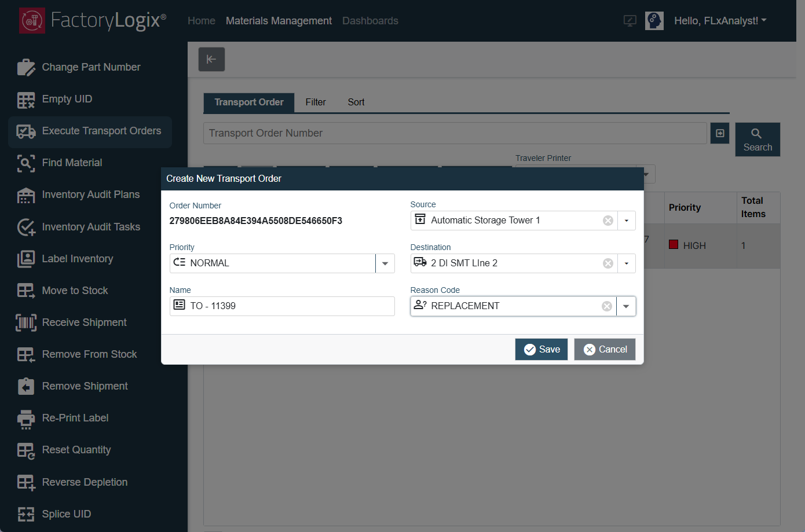805x532 pixels.
Task: Click the red HIGH priority swatch
Action: (673, 245)
